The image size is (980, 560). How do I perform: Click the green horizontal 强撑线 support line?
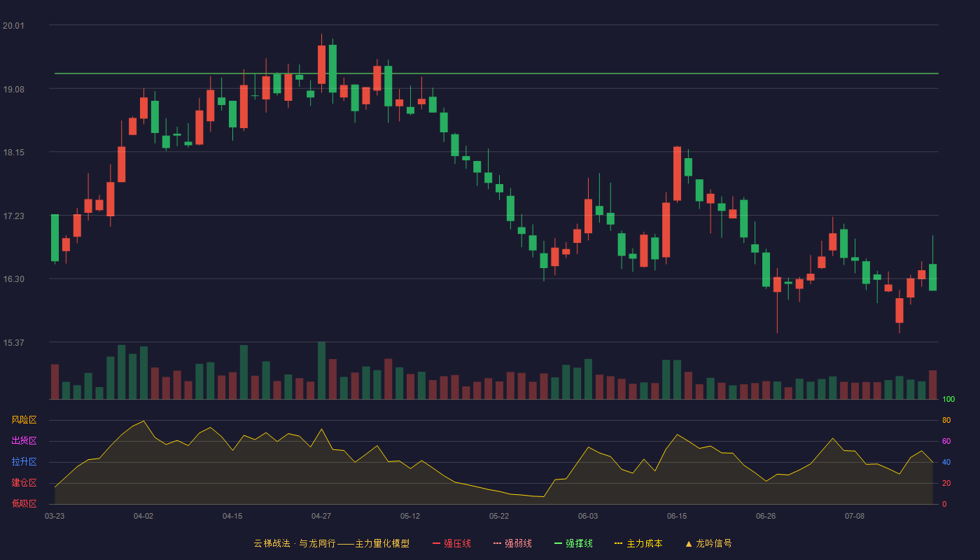click(496, 73)
